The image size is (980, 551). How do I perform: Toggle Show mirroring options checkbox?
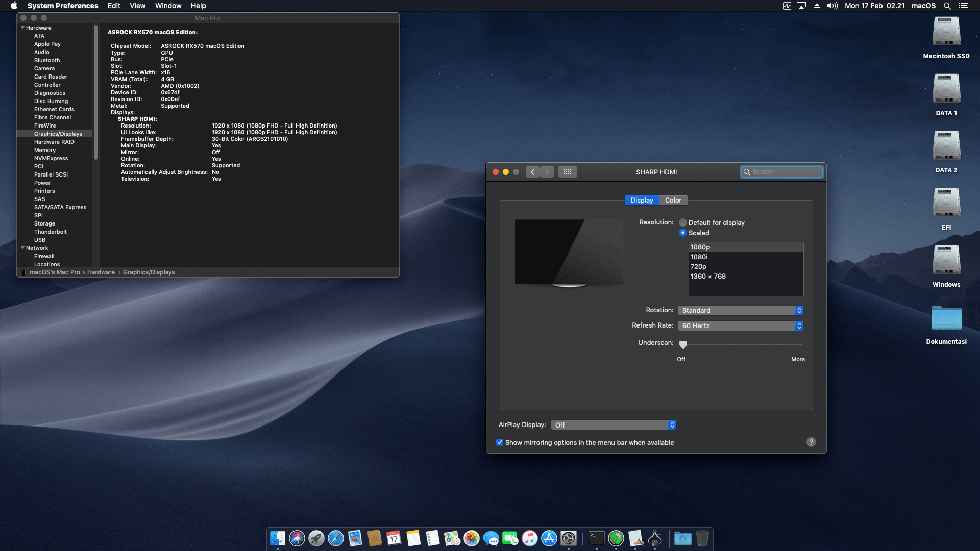tap(500, 442)
